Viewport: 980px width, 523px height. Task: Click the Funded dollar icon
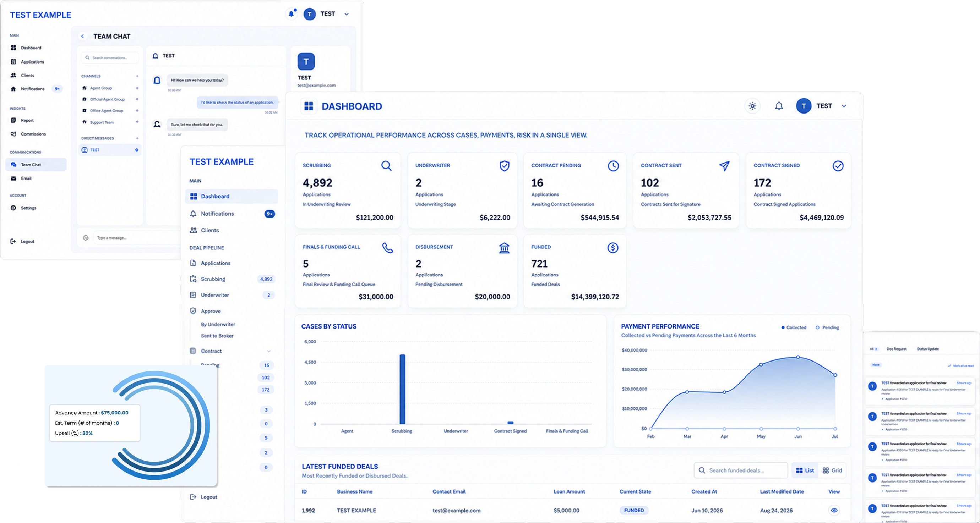[x=612, y=248]
